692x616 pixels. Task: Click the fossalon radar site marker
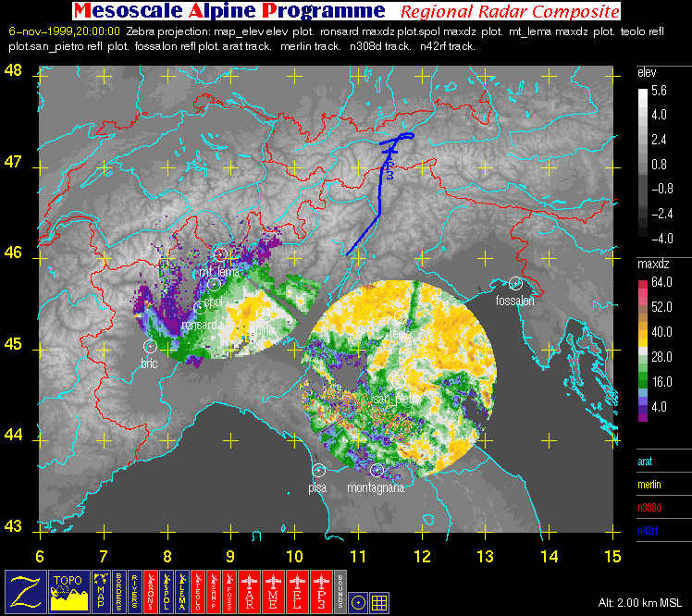(x=515, y=283)
